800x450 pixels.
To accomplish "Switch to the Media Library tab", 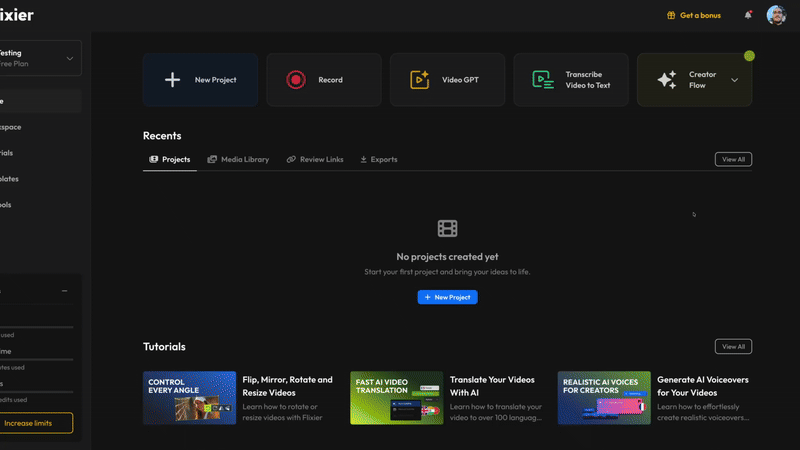I will [238, 159].
